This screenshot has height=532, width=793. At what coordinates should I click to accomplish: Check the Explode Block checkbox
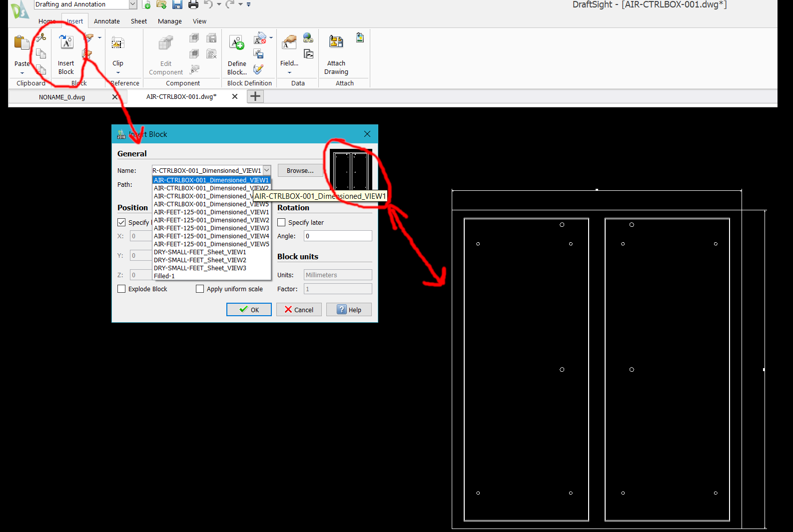pyautogui.click(x=121, y=289)
